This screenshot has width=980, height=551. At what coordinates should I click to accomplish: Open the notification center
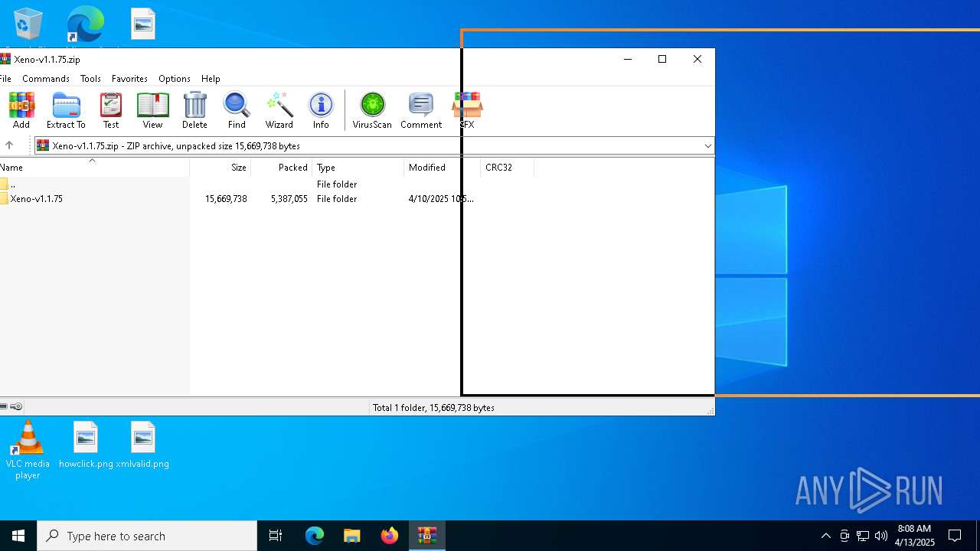pyautogui.click(x=955, y=536)
